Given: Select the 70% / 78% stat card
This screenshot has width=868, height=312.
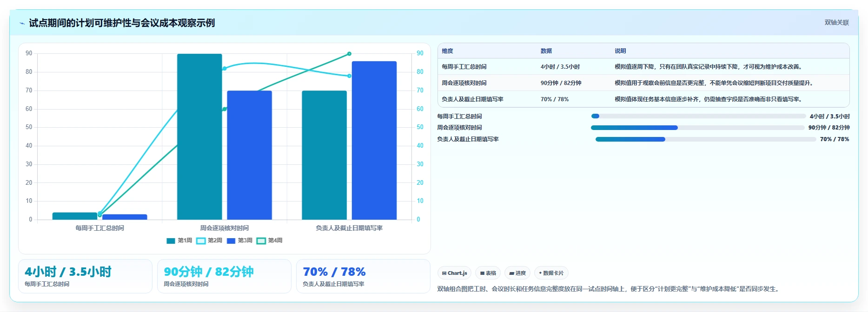Looking at the screenshot, I should (363, 276).
